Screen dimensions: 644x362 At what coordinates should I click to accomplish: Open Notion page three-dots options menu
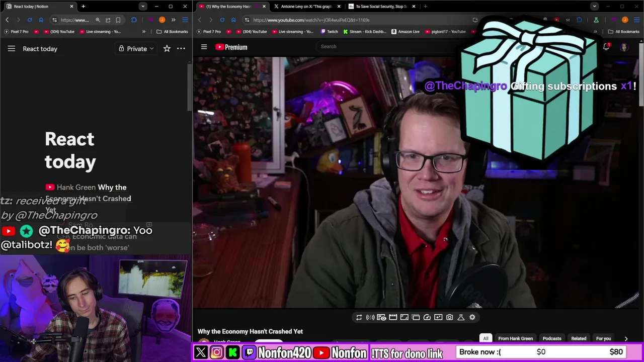pos(181,49)
